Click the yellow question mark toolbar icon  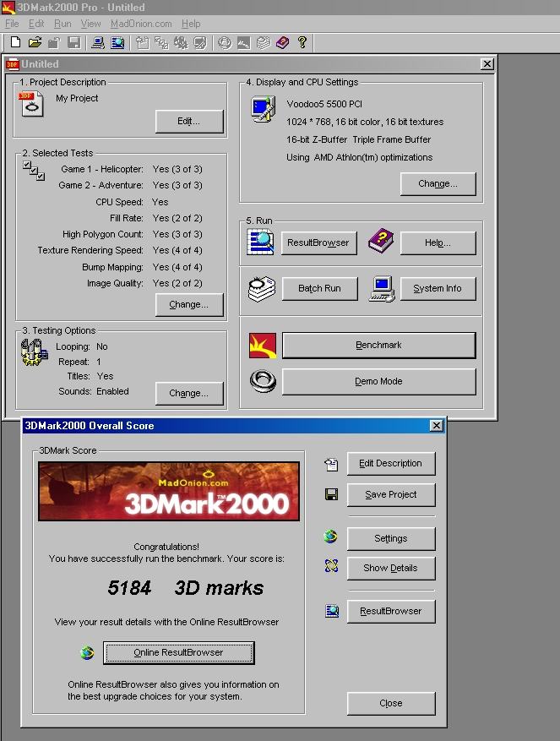pos(302,42)
